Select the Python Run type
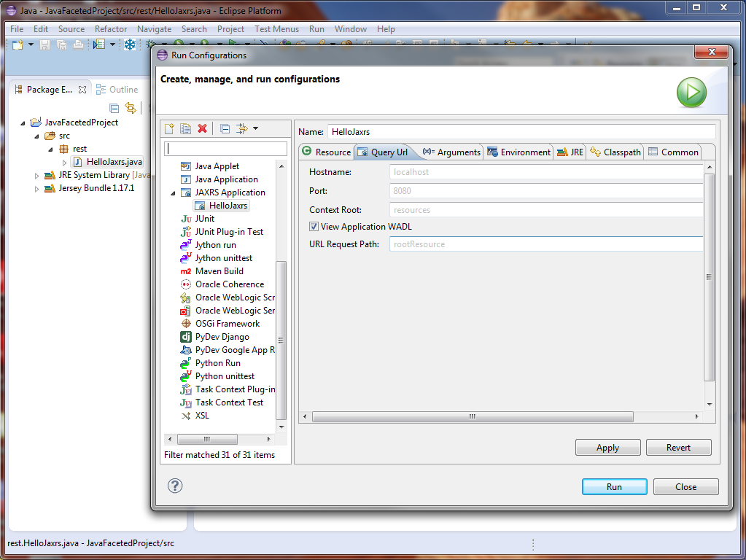 pyautogui.click(x=218, y=363)
